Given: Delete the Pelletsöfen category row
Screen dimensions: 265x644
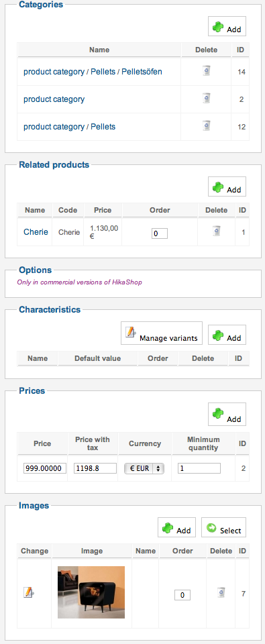Looking at the screenshot, I should pyautogui.click(x=207, y=71).
